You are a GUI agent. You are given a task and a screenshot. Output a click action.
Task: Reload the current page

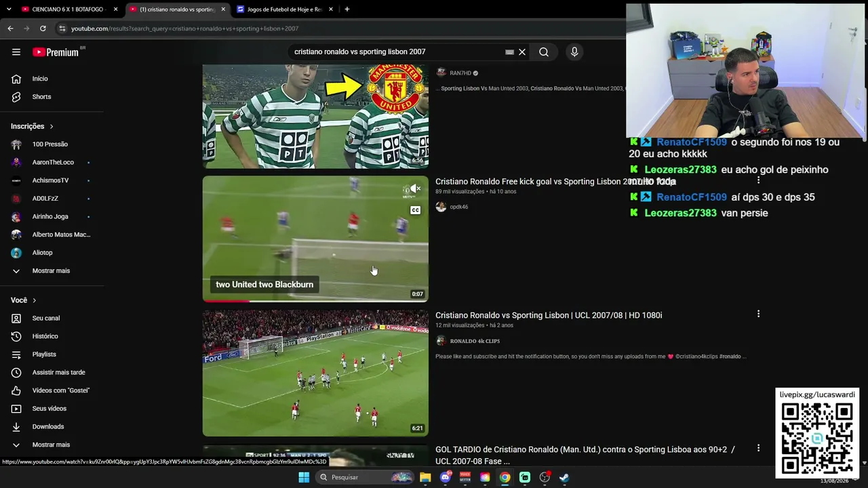pos(43,28)
